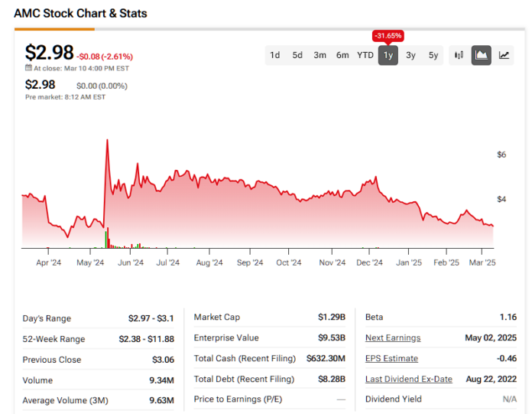Click the EPS value -0.46
Screen dimensions: 532x414
pyautogui.click(x=507, y=358)
